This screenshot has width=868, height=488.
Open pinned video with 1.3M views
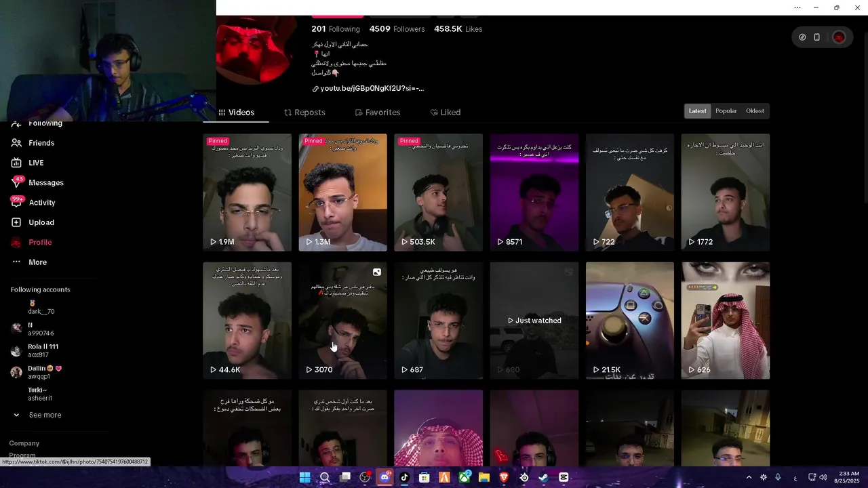tap(342, 192)
